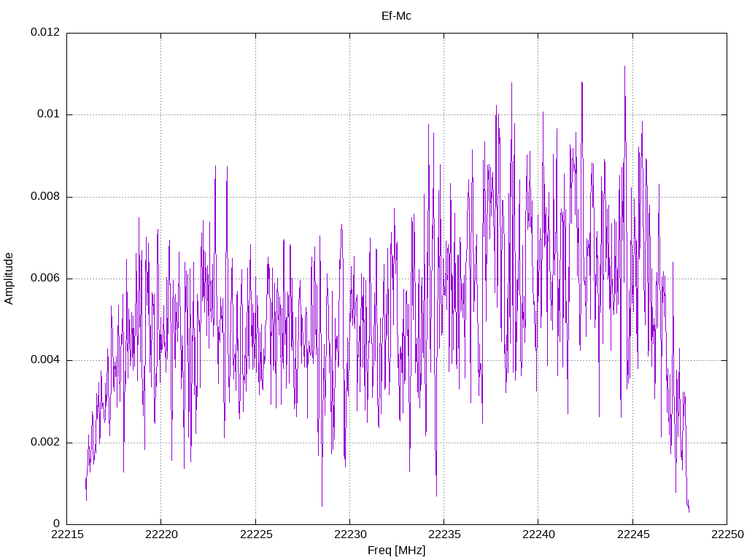Click x-axis tick label 22230
The image size is (747, 560).
350,534
